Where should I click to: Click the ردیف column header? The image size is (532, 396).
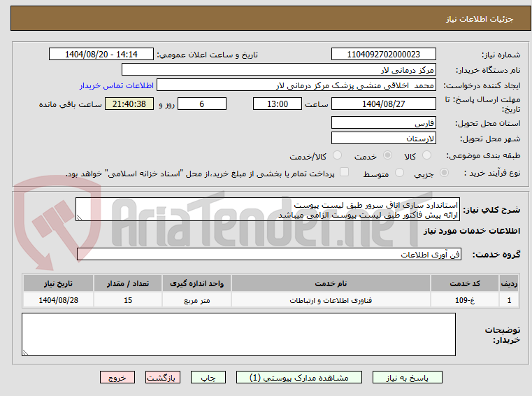(x=509, y=283)
